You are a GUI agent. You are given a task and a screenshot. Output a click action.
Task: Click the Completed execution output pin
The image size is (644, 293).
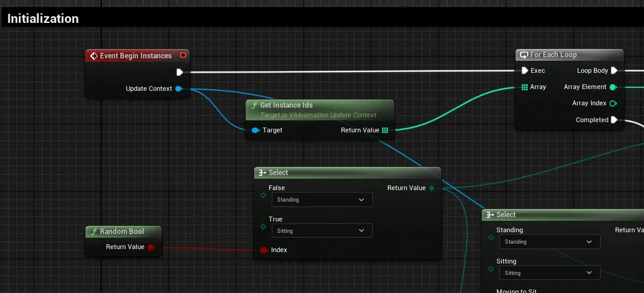614,120
